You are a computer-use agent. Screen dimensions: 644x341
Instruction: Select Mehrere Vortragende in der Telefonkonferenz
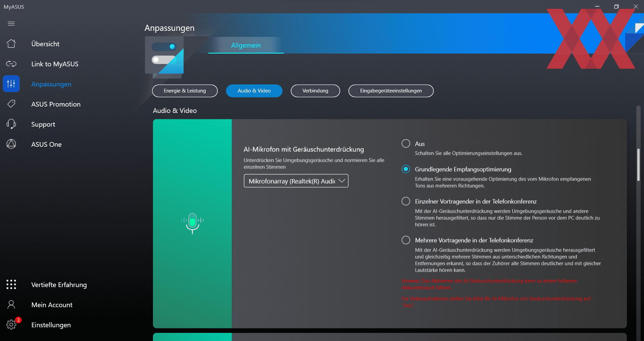(x=406, y=240)
